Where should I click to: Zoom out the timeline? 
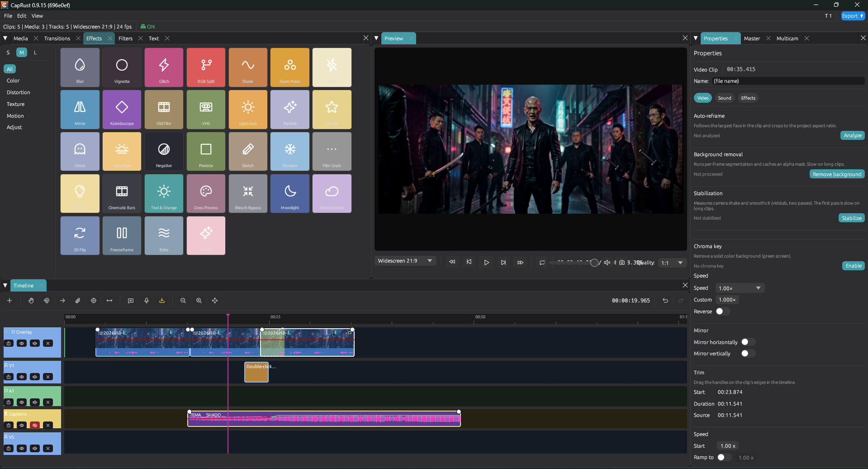pos(183,301)
